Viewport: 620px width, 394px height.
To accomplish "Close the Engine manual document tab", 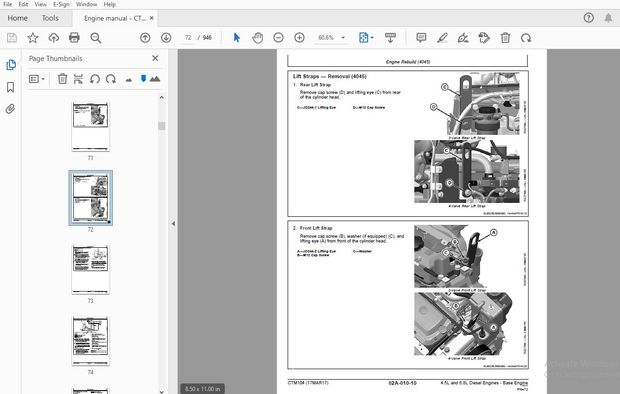I will point(151,18).
